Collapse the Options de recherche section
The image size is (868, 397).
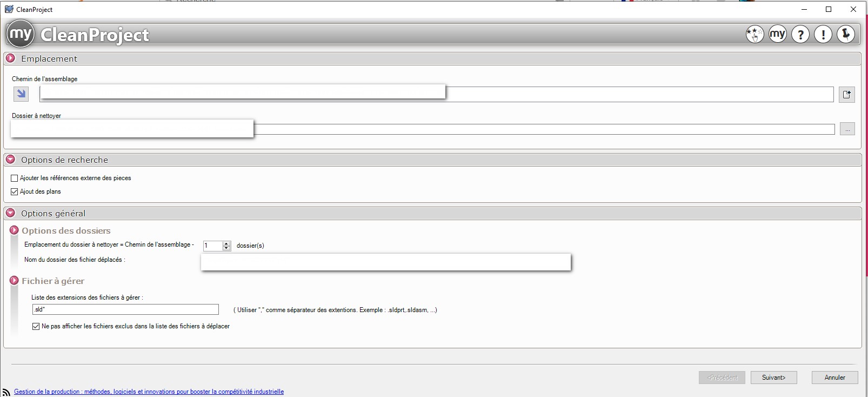pos(10,160)
